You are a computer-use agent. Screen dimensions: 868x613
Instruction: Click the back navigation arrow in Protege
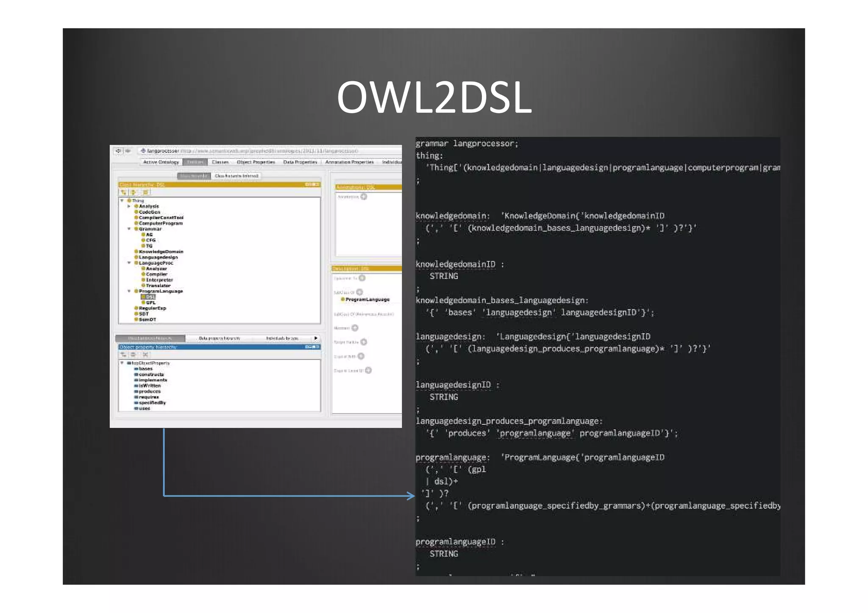[119, 151]
